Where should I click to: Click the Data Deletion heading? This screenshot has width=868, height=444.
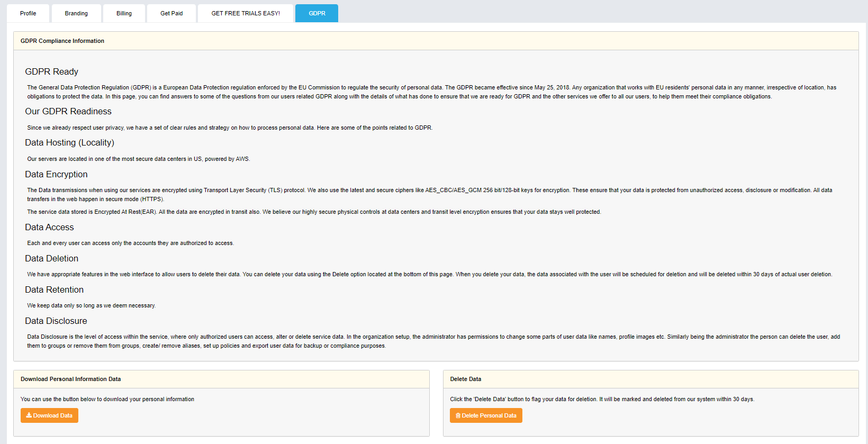coord(51,258)
